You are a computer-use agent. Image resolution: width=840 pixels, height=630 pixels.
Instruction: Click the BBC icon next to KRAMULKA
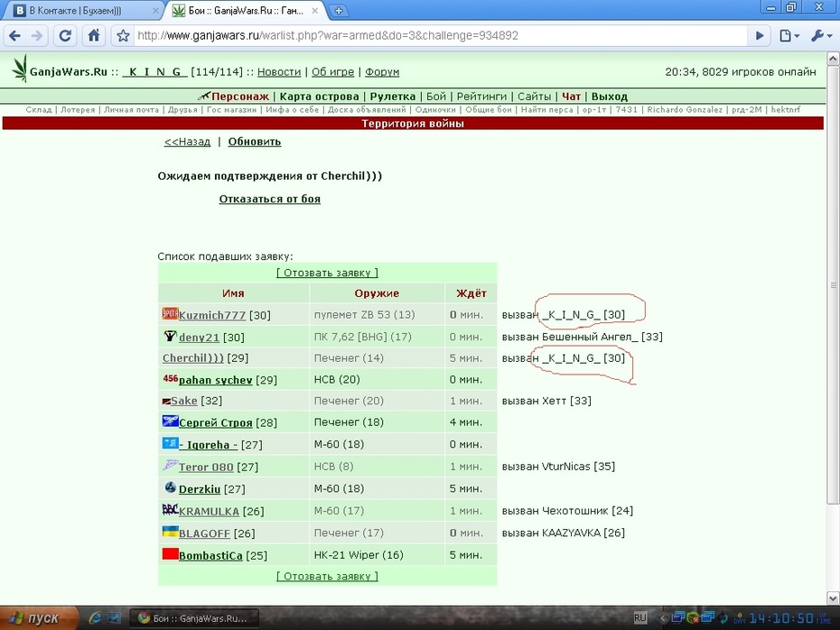[x=171, y=510]
